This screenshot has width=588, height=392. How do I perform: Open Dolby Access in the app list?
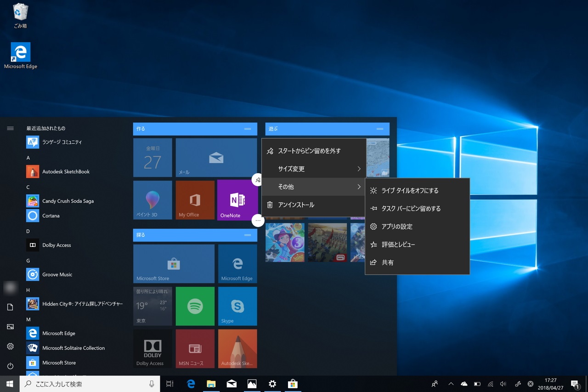coord(73,245)
